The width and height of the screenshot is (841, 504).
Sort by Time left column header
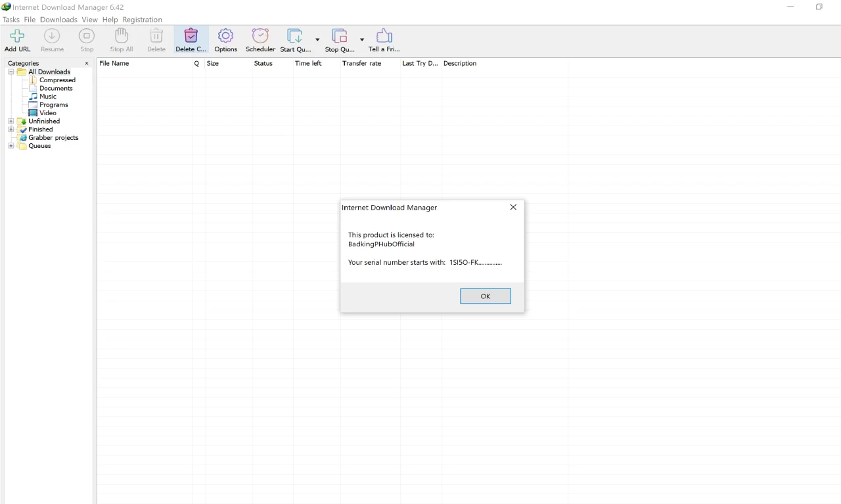(317, 64)
